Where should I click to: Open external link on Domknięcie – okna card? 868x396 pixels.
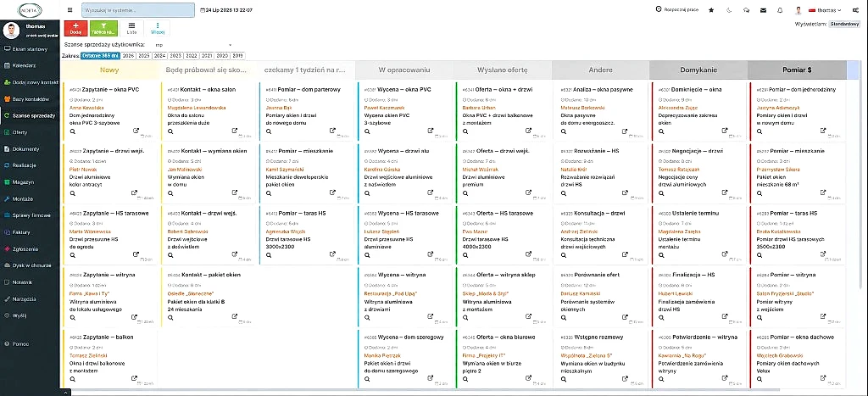[725, 131]
